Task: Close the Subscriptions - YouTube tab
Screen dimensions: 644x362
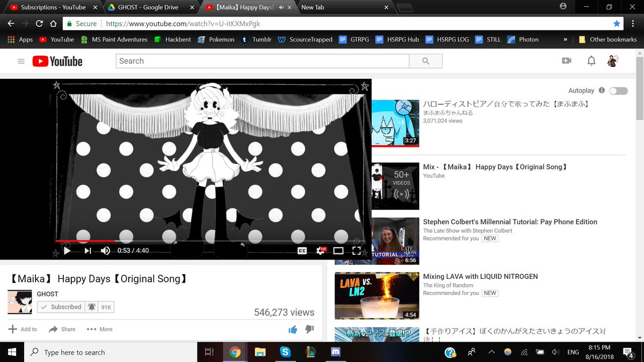Action: point(94,8)
